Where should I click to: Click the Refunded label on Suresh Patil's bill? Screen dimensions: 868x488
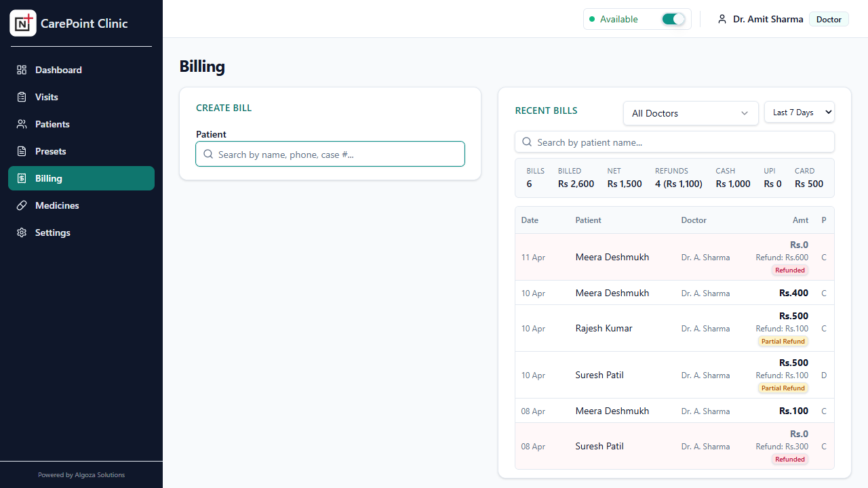[x=789, y=459]
